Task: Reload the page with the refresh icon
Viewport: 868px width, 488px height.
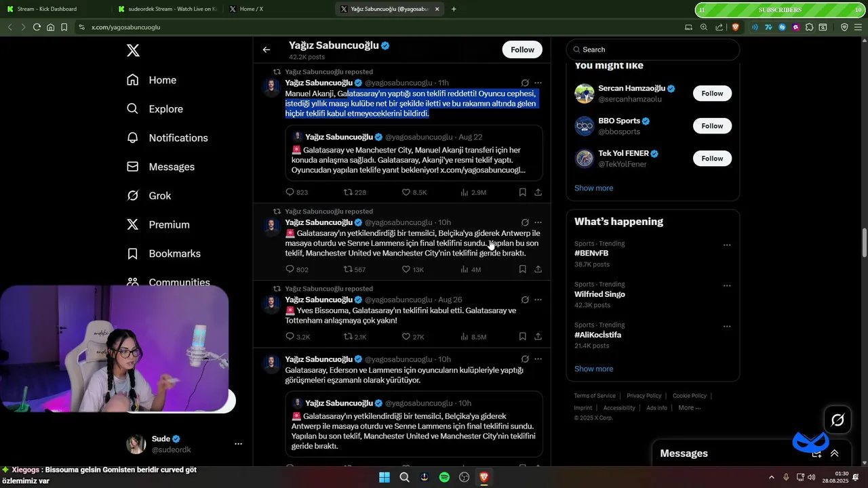Action: pos(37,27)
